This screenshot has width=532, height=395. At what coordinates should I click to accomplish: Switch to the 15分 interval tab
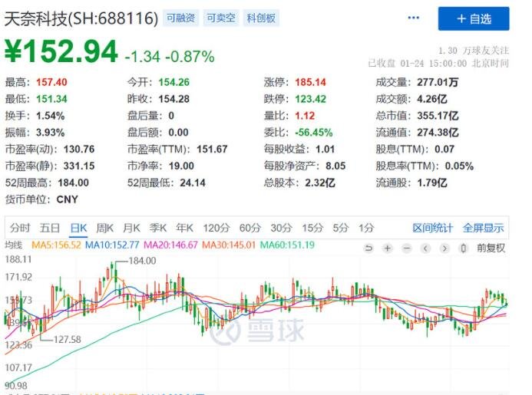[312, 228]
